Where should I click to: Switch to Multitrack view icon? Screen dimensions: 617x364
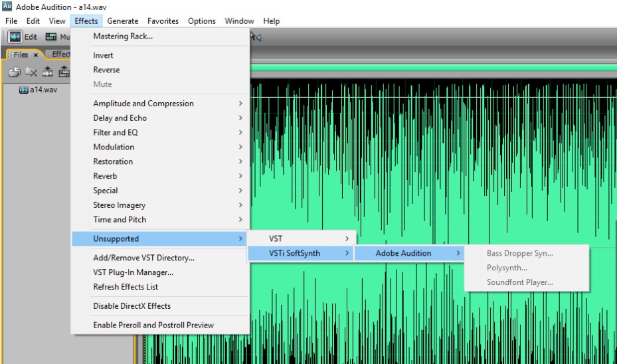click(x=51, y=37)
